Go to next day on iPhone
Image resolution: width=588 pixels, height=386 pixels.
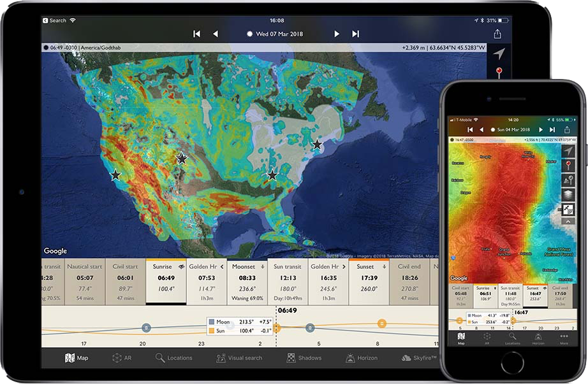pos(541,129)
